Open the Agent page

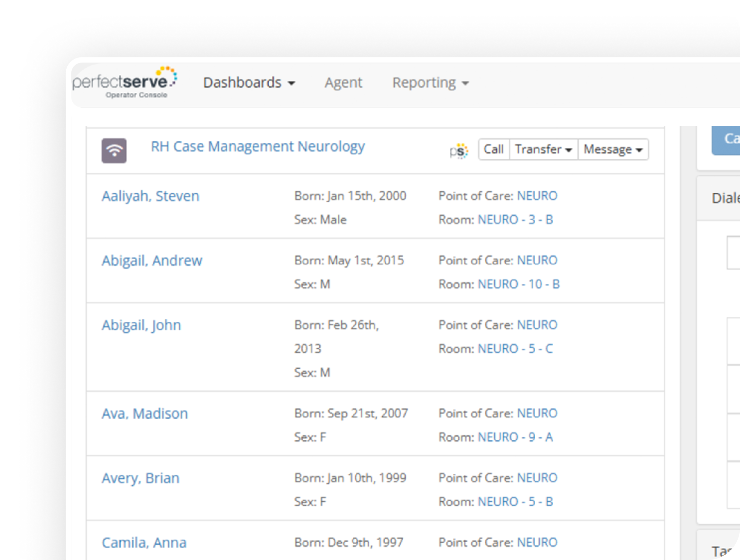click(343, 83)
